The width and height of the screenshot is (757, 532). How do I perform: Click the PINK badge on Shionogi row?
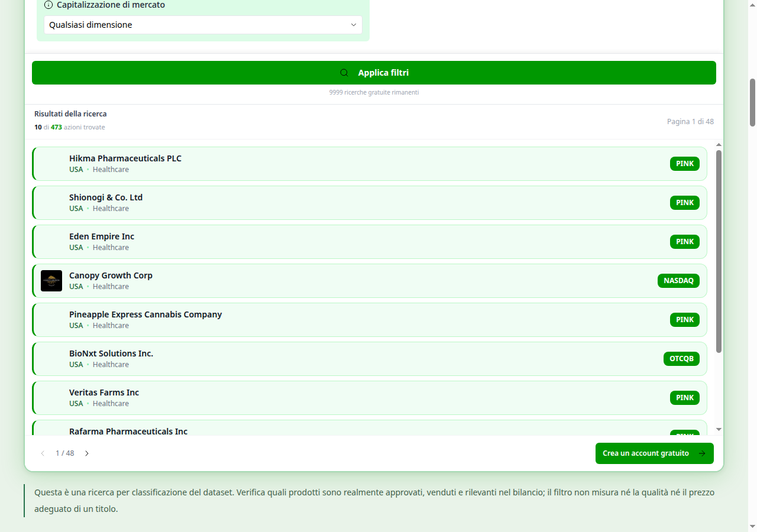coord(685,203)
